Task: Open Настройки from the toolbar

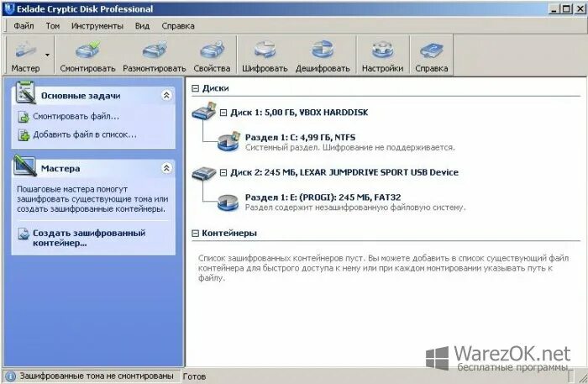Action: coord(382,55)
